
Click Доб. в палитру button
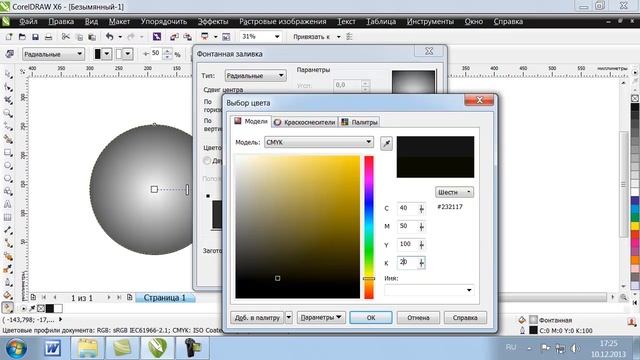coord(257,317)
